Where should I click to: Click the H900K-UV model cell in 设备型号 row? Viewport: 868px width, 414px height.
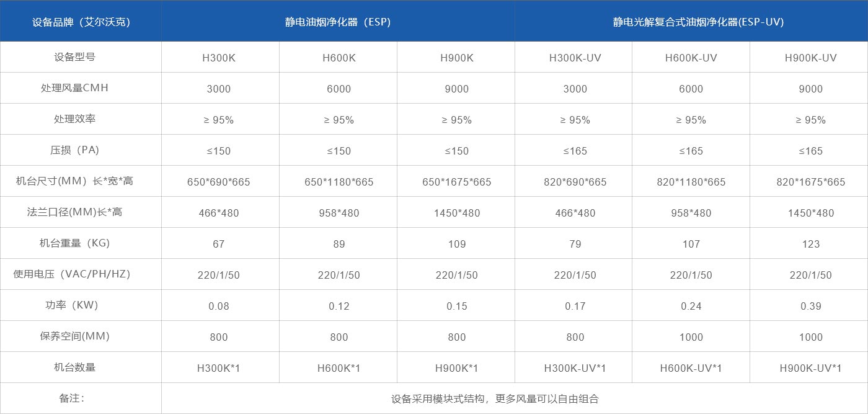pyautogui.click(x=810, y=58)
